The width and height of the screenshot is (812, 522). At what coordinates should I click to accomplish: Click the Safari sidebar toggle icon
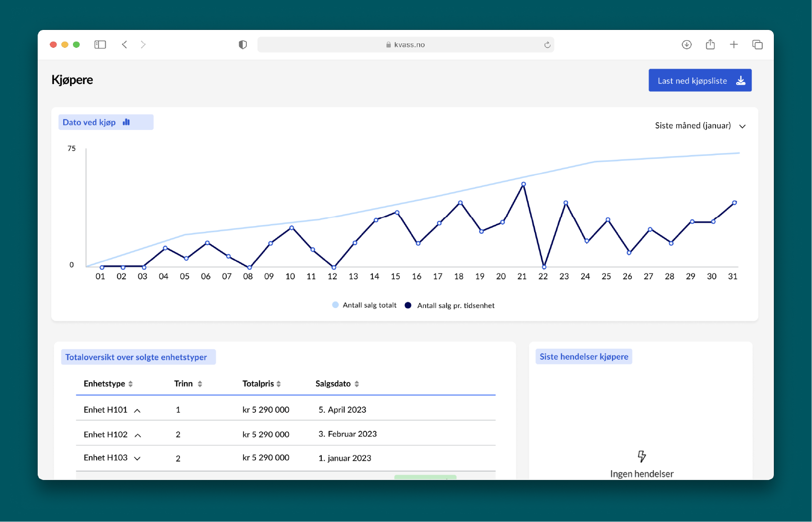coord(100,44)
